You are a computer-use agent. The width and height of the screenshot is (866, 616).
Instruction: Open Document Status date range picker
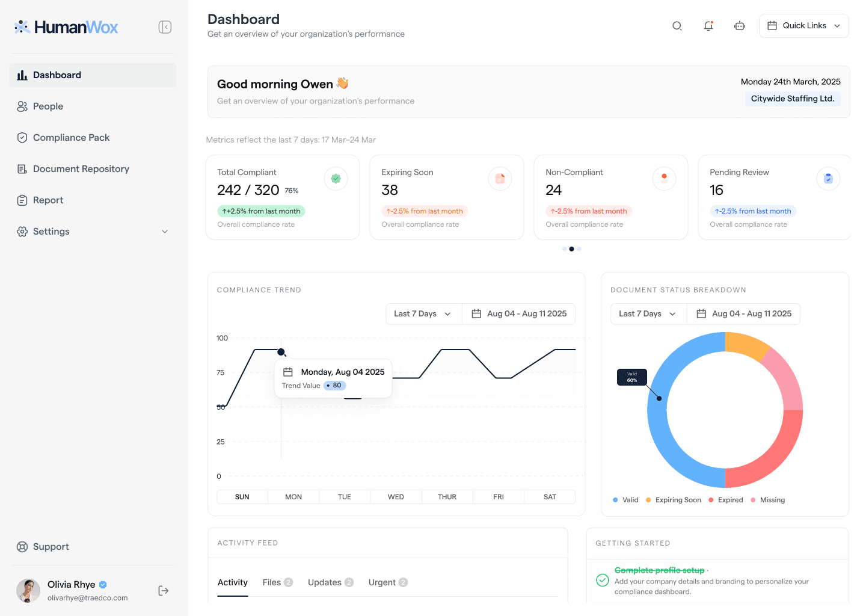coord(744,314)
